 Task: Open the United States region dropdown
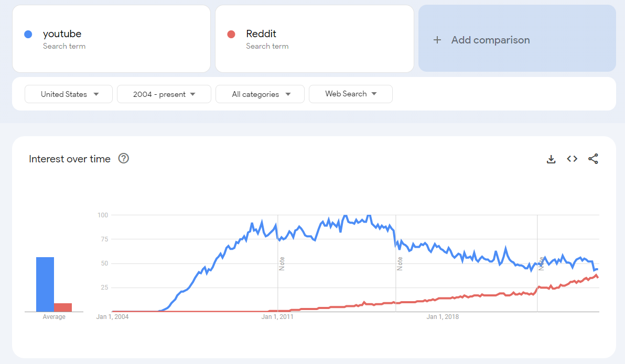69,94
